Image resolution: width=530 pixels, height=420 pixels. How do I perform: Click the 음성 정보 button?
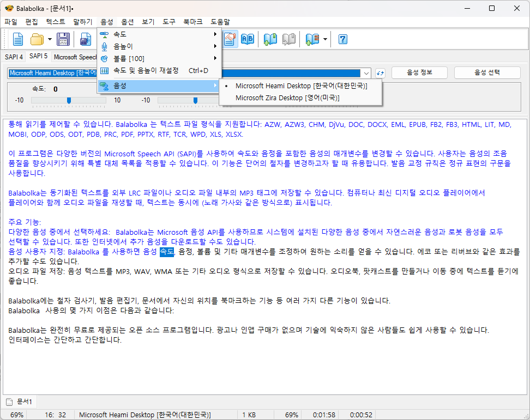point(419,72)
